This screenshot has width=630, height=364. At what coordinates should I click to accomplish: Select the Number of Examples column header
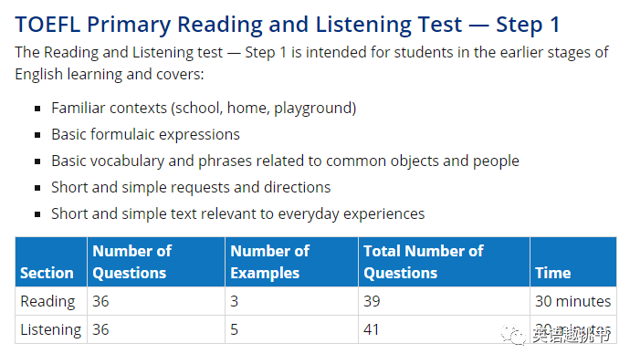pos(291,262)
